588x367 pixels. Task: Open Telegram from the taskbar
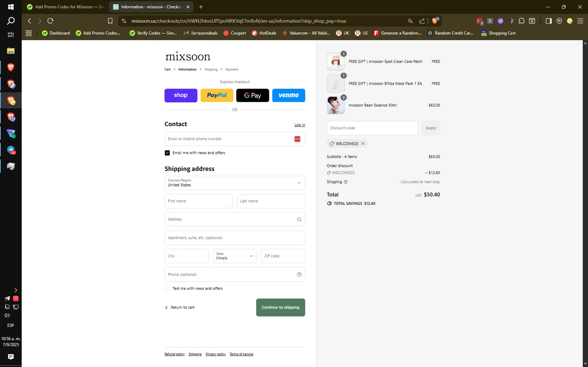point(11,150)
